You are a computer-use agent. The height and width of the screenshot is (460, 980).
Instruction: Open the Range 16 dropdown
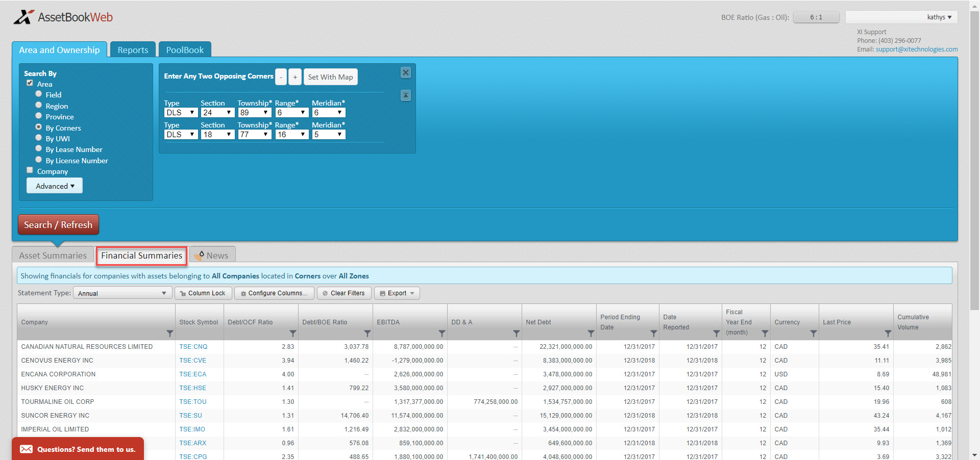tap(292, 135)
